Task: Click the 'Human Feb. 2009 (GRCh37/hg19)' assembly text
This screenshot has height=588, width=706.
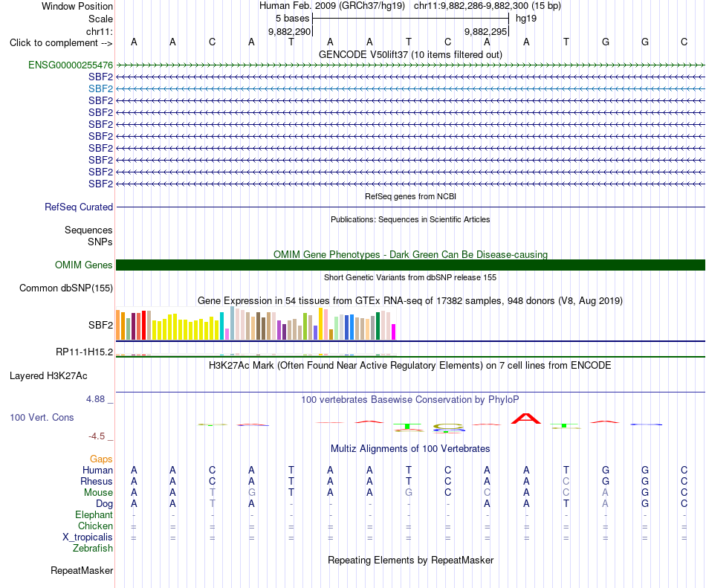Action: [x=332, y=6]
